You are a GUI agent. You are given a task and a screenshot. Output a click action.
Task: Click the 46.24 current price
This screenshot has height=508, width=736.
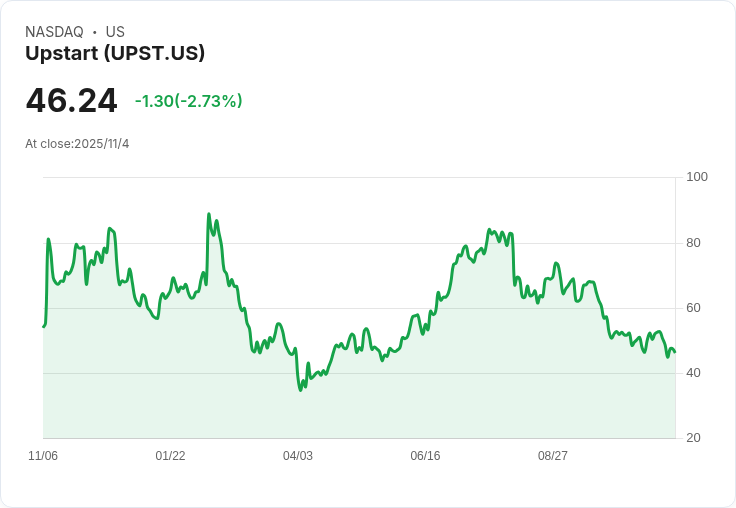coord(71,101)
